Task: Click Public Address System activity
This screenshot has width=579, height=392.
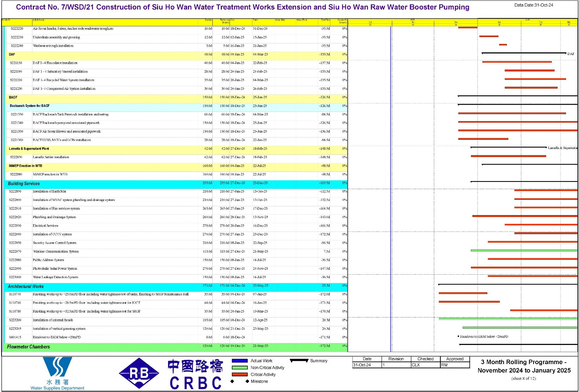Action: tap(48, 260)
